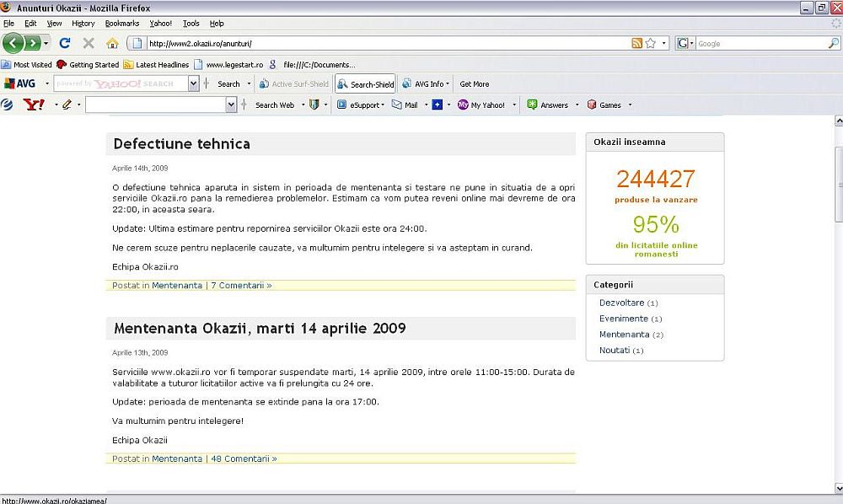
Task: Open the 48 Comentarii link
Action: 243,459
